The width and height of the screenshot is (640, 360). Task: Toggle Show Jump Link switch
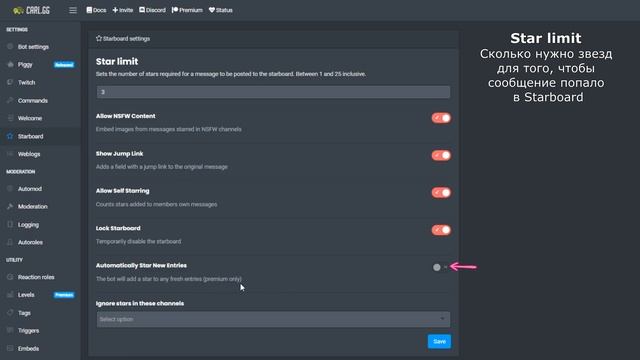[441, 156]
